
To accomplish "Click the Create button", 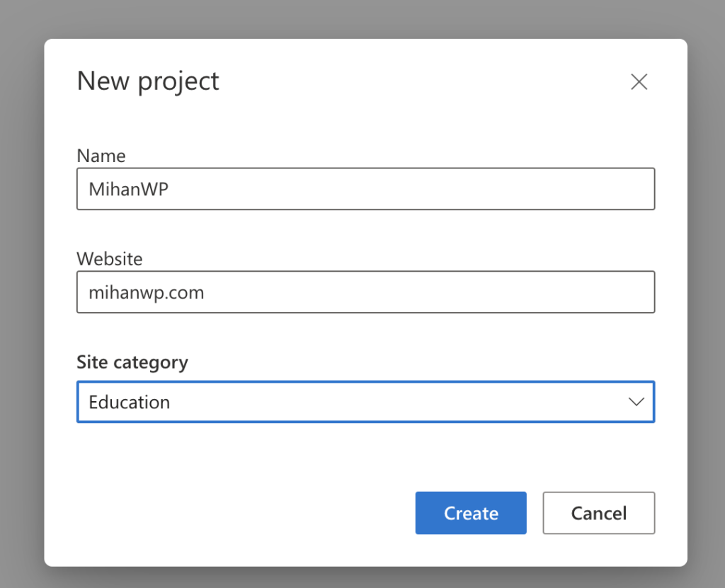I will [471, 513].
